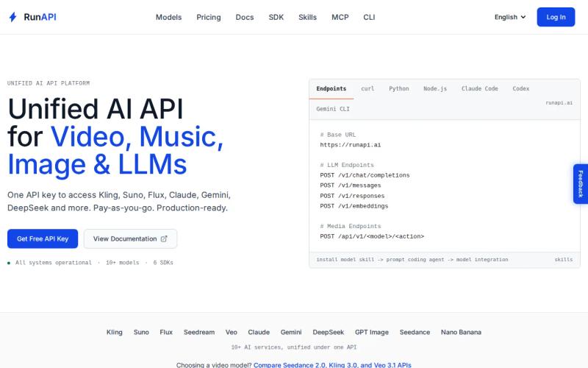Click the '10+ models' status text
The image size is (588, 368).
(x=122, y=263)
